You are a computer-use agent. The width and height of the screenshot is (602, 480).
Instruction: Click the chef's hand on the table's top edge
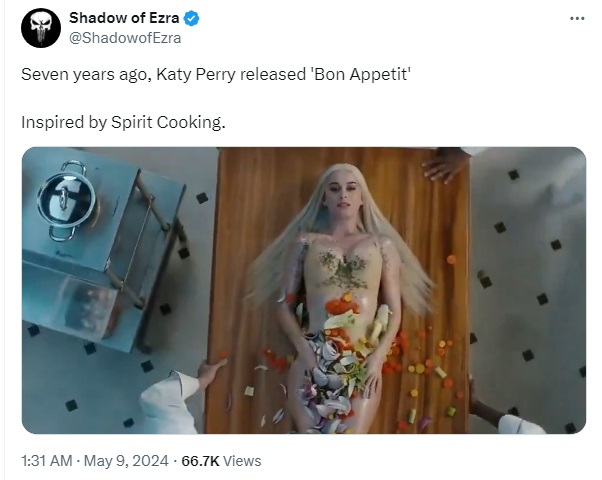[x=442, y=166]
